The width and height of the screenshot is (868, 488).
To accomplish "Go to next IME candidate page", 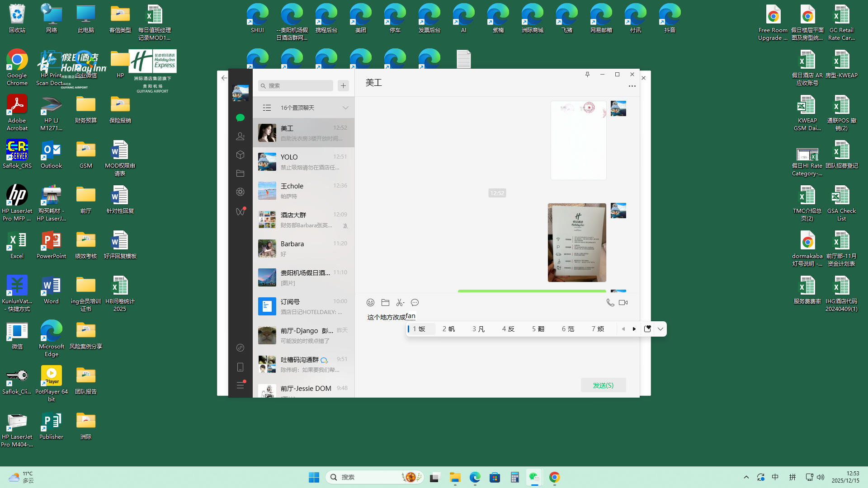I will click(x=634, y=329).
